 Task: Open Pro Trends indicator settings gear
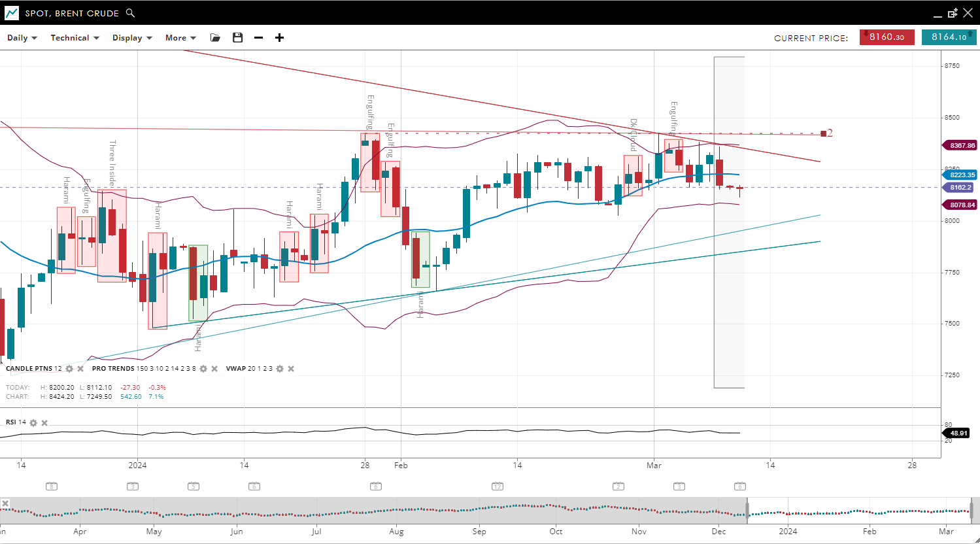point(203,369)
